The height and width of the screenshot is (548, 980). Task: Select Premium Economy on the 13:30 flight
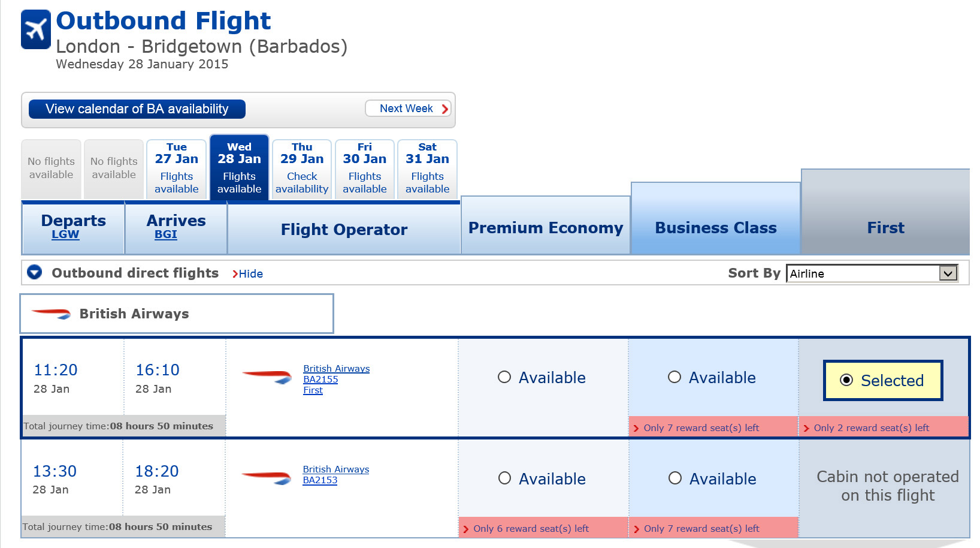505,478
